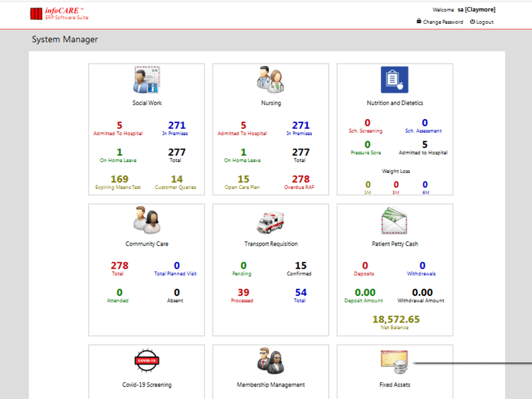Click the Logout link
Screen dimensions: 532x399
pyautogui.click(x=485, y=22)
